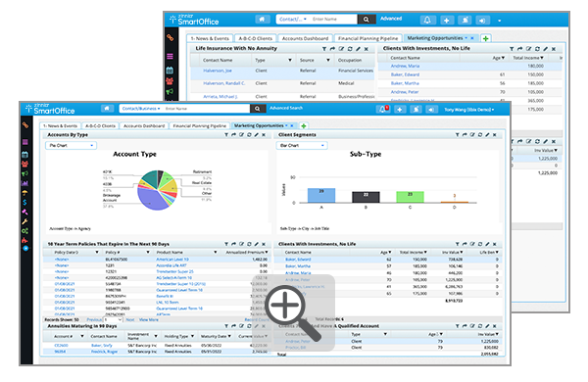The width and height of the screenshot is (588, 382).
Task: Add new dashboard tab with green plus
Action: 304,126
